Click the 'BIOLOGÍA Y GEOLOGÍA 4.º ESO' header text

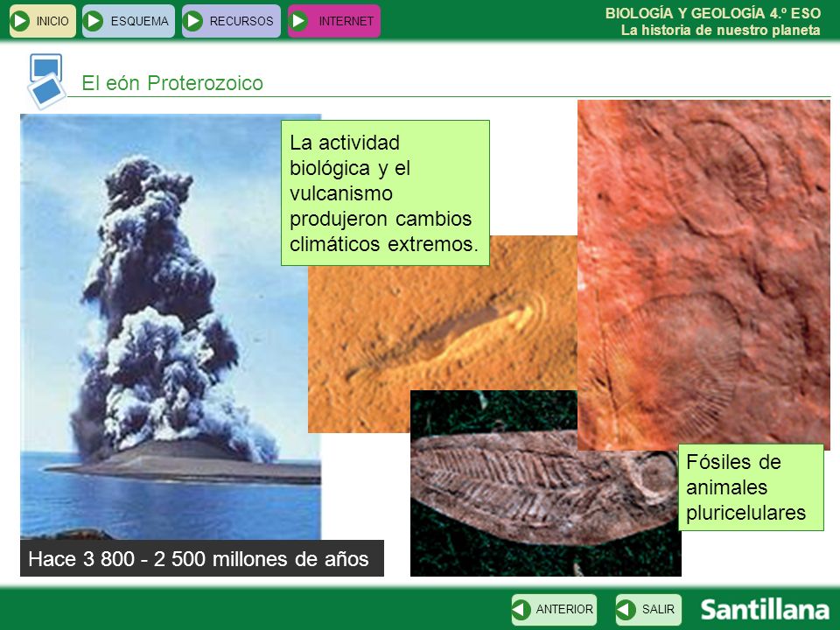coord(712,13)
